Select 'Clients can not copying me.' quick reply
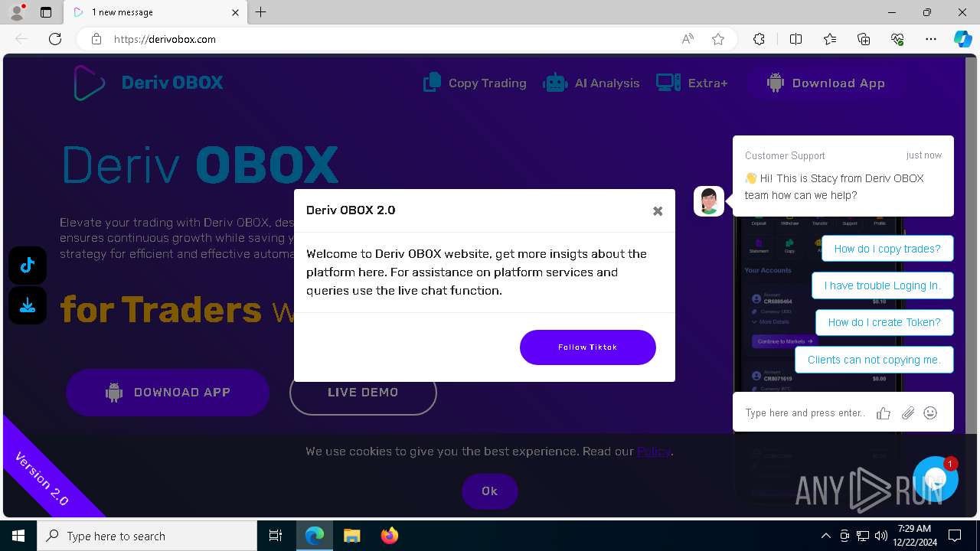 tap(874, 360)
